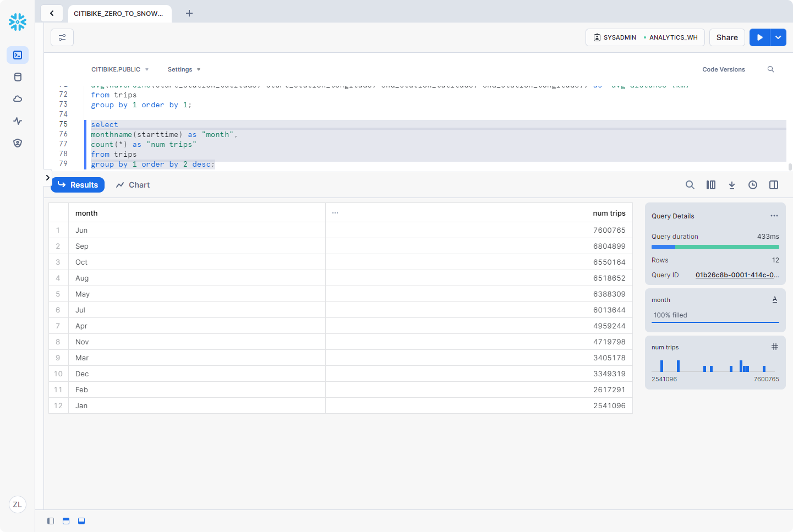Open the Worksheets icon in the sidebar

tap(18, 55)
